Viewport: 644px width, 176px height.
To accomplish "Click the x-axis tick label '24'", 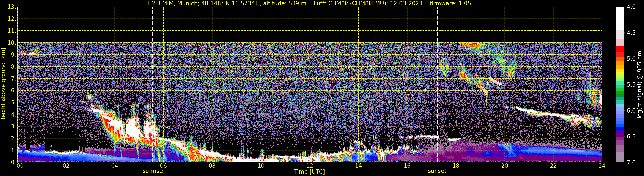I will point(602,166).
